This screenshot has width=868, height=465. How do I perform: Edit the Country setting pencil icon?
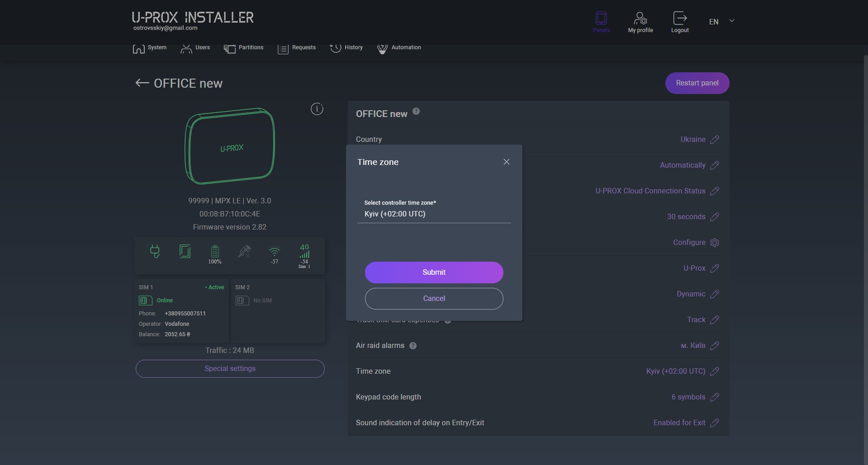(x=715, y=140)
